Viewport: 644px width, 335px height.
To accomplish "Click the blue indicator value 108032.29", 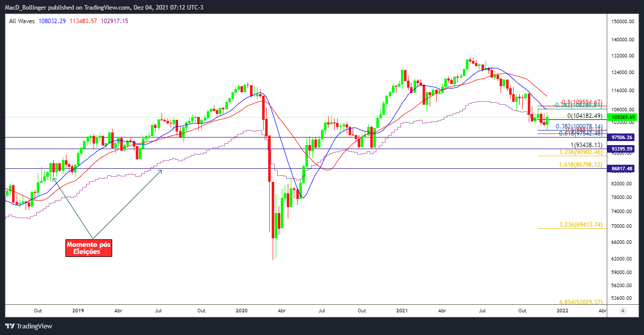I will tap(52, 21).
